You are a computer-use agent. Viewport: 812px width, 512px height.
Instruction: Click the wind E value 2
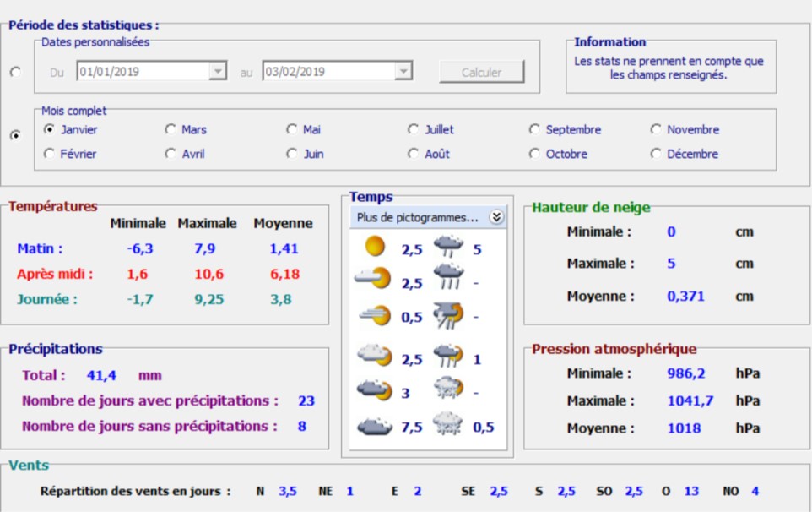pyautogui.click(x=417, y=491)
